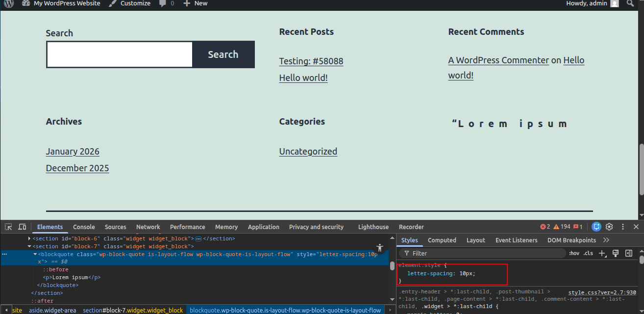This screenshot has height=314, width=644.
Task: Open DevTools settings gear
Action: (609, 227)
